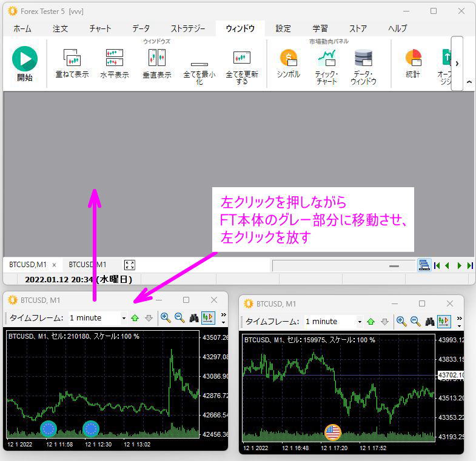
Task: Step back one bar green arrow
Action: click(447, 266)
